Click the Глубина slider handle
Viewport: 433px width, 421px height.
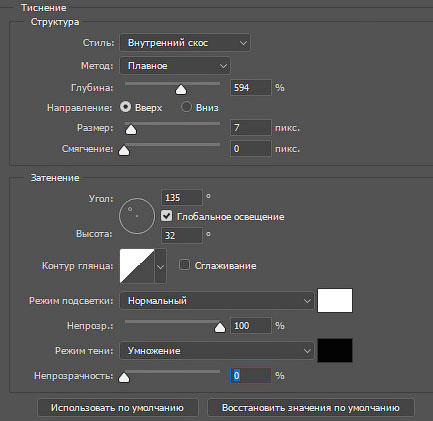tap(181, 89)
